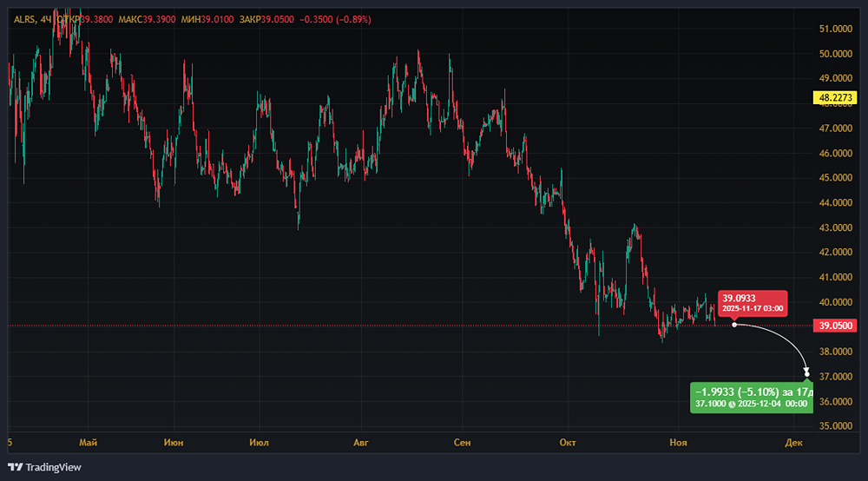This screenshot has width=868, height=481.
Task: Select Окт on the time axis
Action: [x=568, y=443]
